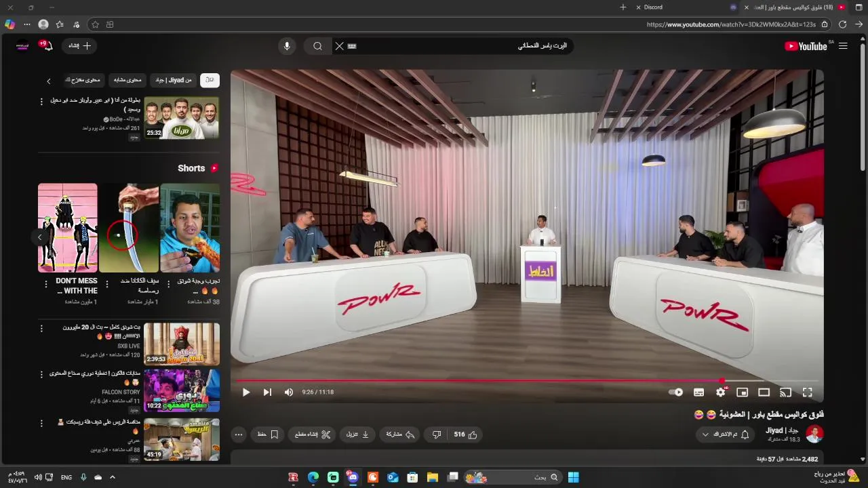Viewport: 868px width, 488px height.
Task: Open a new browser tab
Action: [623, 7]
